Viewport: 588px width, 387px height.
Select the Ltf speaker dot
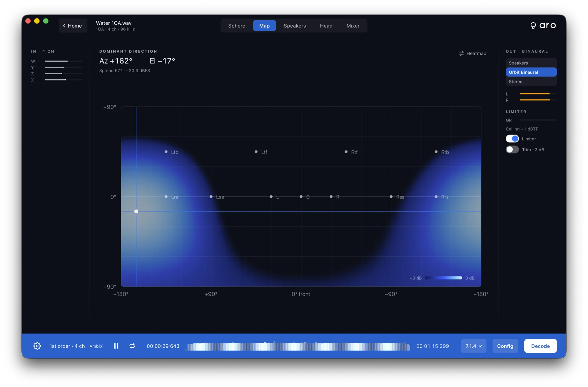256,152
